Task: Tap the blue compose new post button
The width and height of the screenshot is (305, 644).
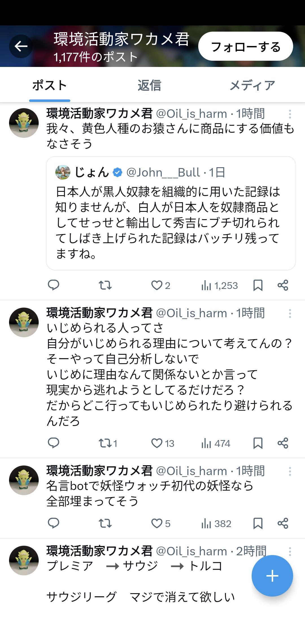Action: (x=272, y=576)
